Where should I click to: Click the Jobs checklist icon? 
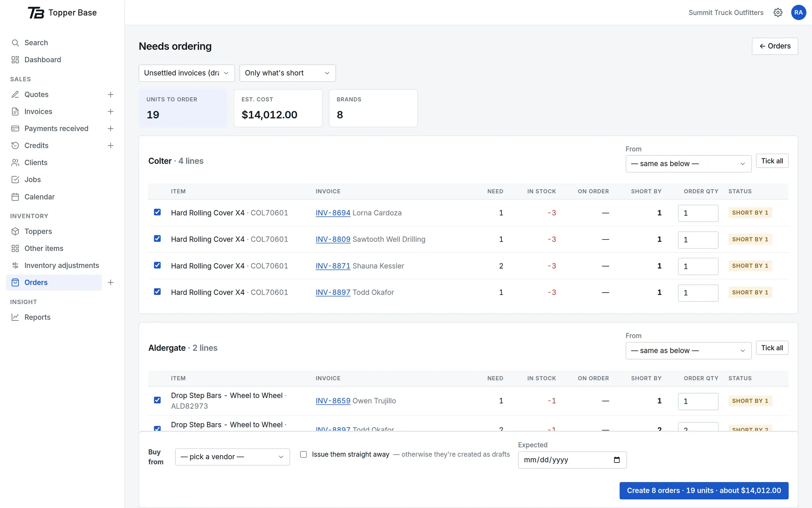click(15, 179)
